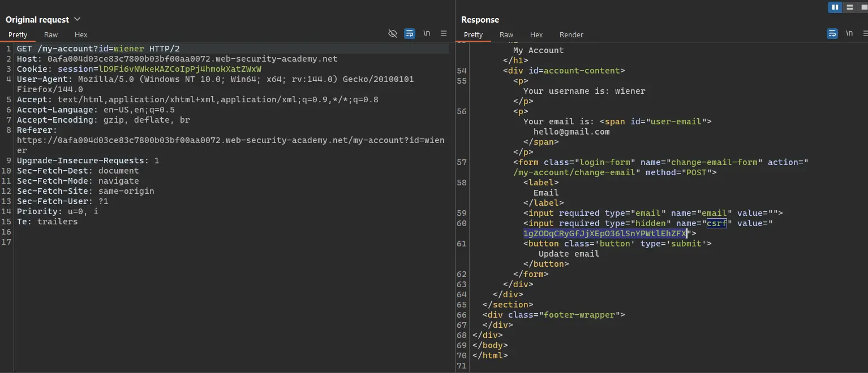
Task: Click the highlighted csrf token value
Action: coord(604,233)
